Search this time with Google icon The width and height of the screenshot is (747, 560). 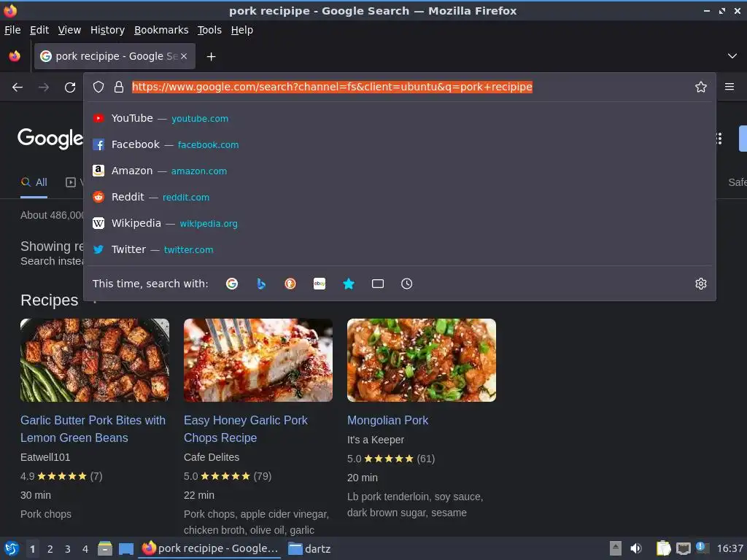click(232, 284)
